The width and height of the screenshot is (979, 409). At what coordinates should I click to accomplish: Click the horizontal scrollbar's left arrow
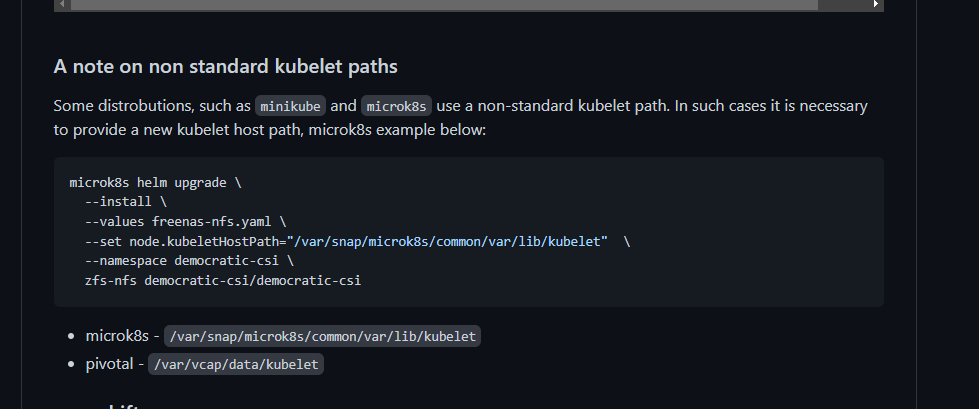point(62,4)
